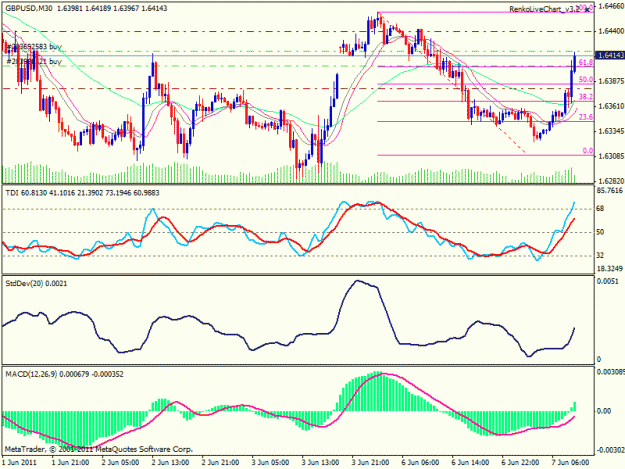This screenshot has width=625, height=469.
Task: Click the latest blue candle on price chart
Action: (574, 63)
